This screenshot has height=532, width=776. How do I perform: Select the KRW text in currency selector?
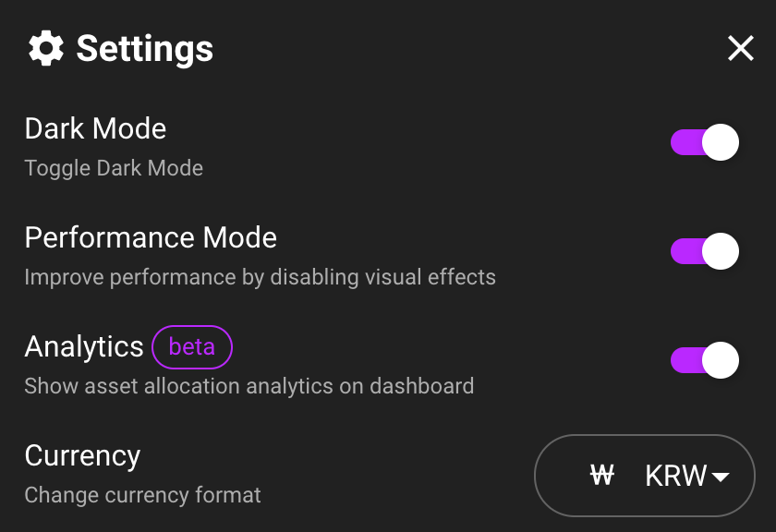(676, 476)
